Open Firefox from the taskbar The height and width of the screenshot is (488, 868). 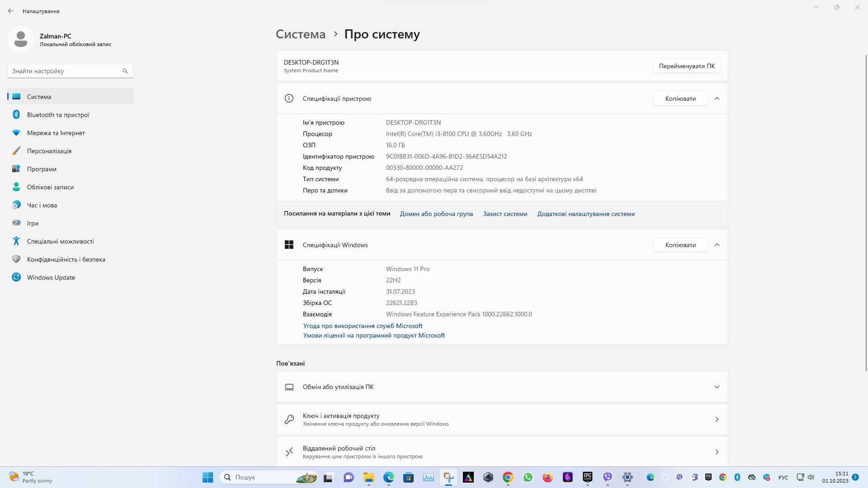point(548,477)
